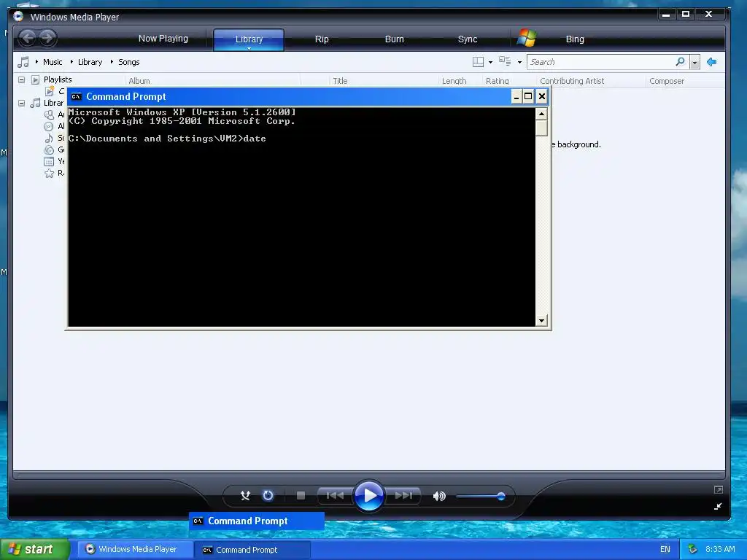The height and width of the screenshot is (560, 747).
Task: Click Library in the breadcrumb path
Action: [x=90, y=62]
